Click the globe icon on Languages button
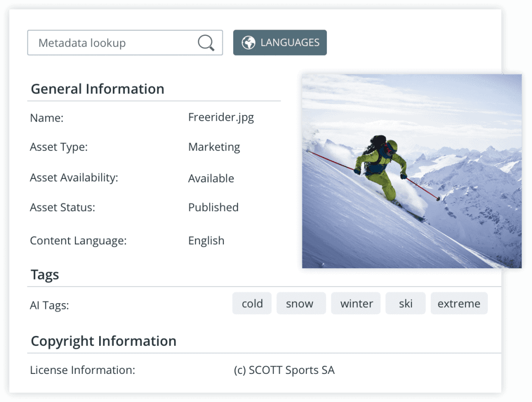Image resolution: width=532 pixels, height=402 pixels. pyautogui.click(x=249, y=43)
